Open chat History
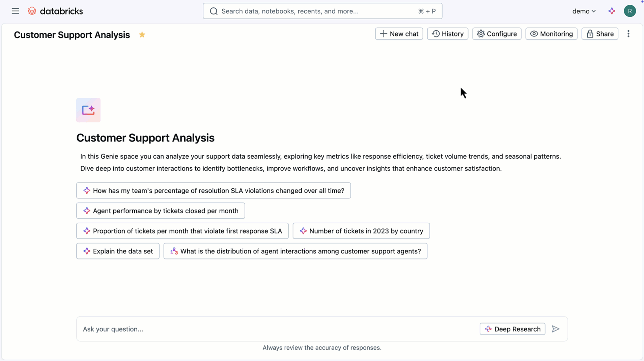This screenshot has width=644, height=361. (447, 34)
